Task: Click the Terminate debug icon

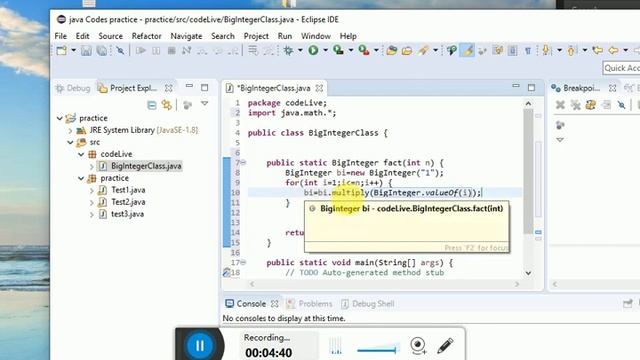Action: click(x=171, y=51)
